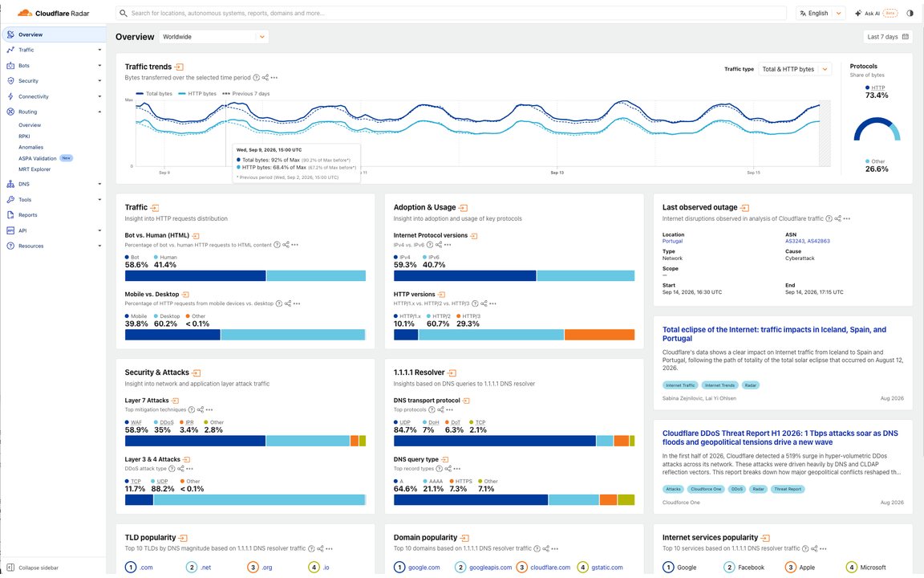The image size is (924, 578).
Task: Click the Resources help icon
Action: pyautogui.click(x=10, y=246)
